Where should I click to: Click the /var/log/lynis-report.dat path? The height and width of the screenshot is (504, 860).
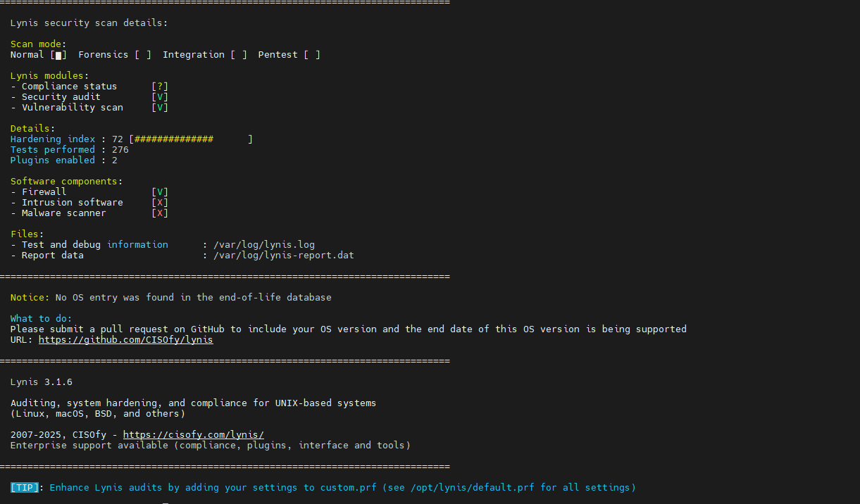284,256
